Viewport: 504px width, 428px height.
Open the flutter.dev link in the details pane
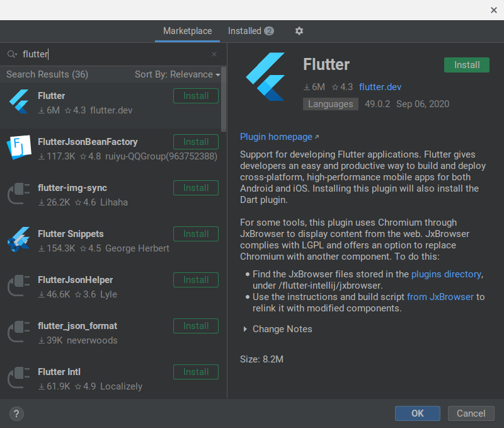[x=380, y=87]
